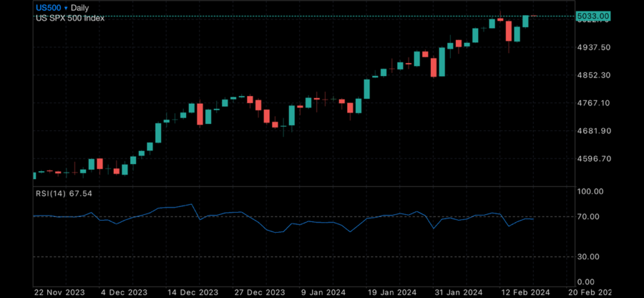Select the 19 Jan 2024 date label
Screen dimensions: 644x298
[392, 292]
